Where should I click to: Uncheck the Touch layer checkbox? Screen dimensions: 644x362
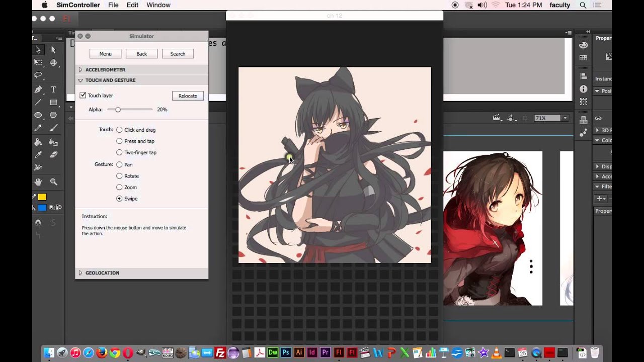point(83,95)
